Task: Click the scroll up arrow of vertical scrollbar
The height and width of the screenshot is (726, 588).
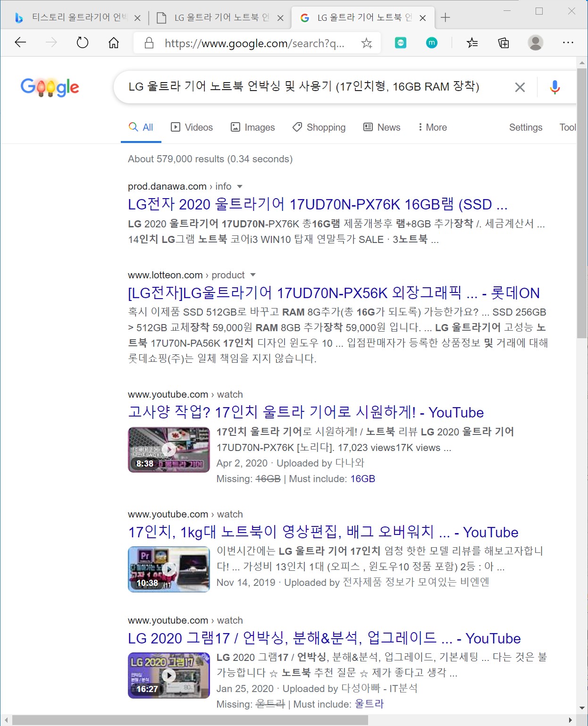Action: coord(582,63)
